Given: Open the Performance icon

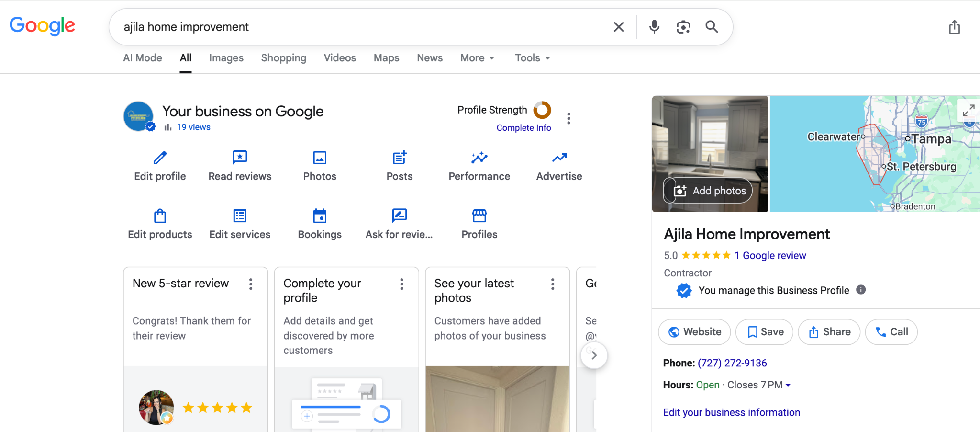Looking at the screenshot, I should 479,158.
